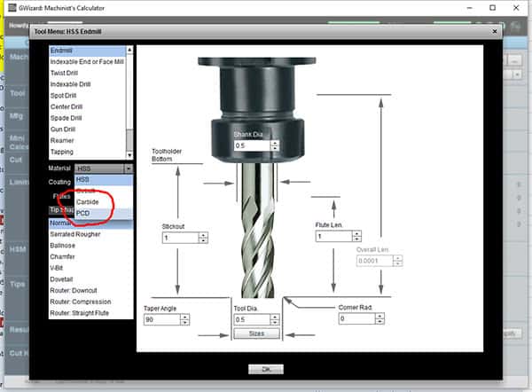Pick Gun Drill tool type
Viewport: 532px width, 392px height.
(x=87, y=129)
